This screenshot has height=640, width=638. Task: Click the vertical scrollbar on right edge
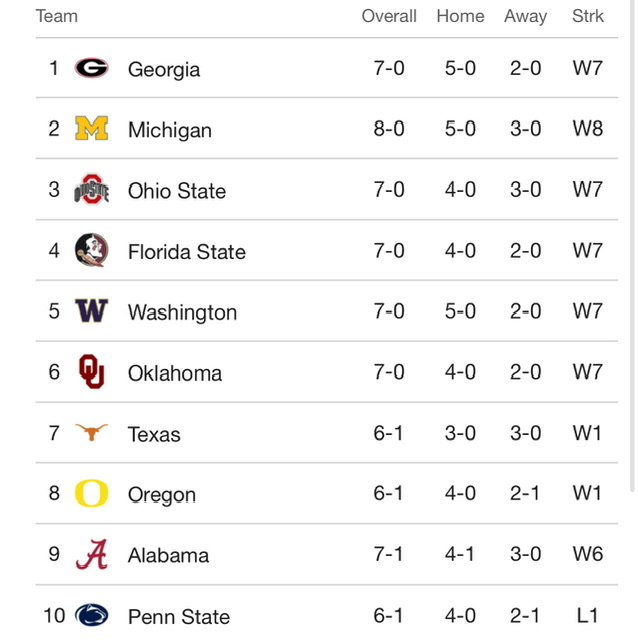pyautogui.click(x=632, y=245)
